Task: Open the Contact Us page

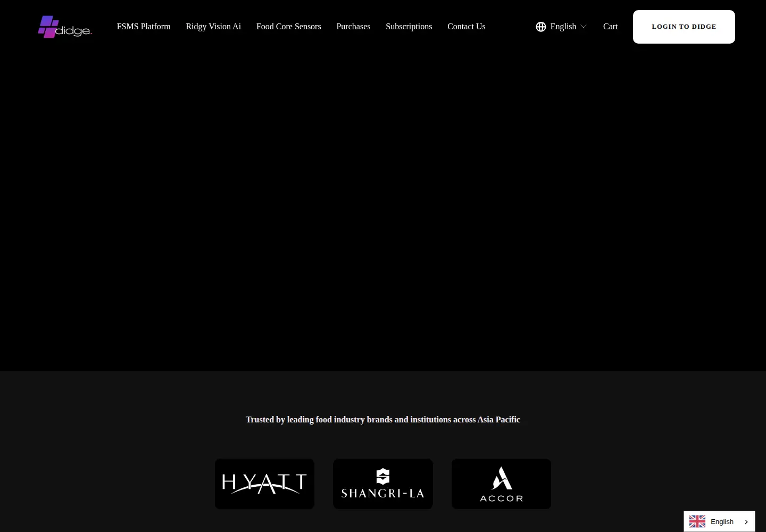Action: (x=467, y=27)
